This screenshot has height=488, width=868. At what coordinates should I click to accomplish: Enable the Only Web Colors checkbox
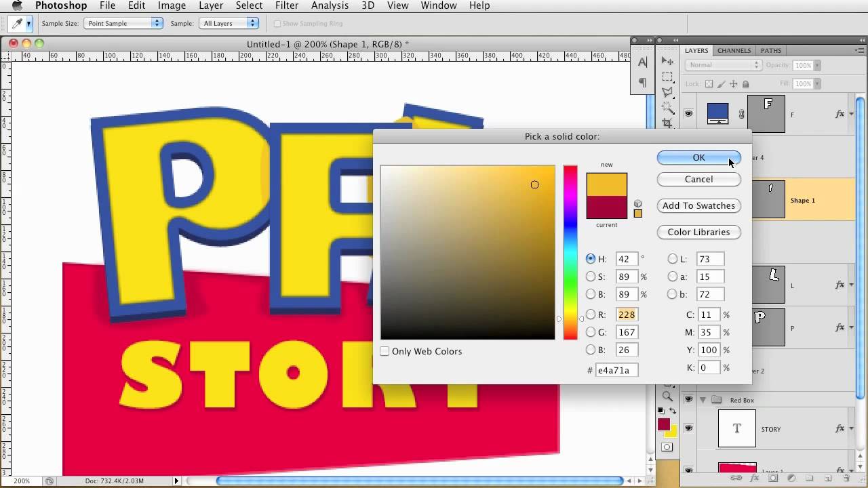click(x=384, y=351)
